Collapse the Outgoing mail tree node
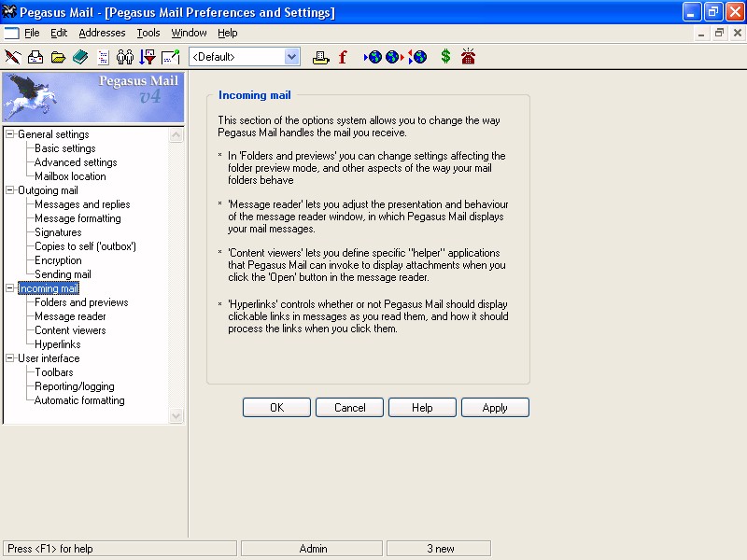 pyautogui.click(x=9, y=190)
